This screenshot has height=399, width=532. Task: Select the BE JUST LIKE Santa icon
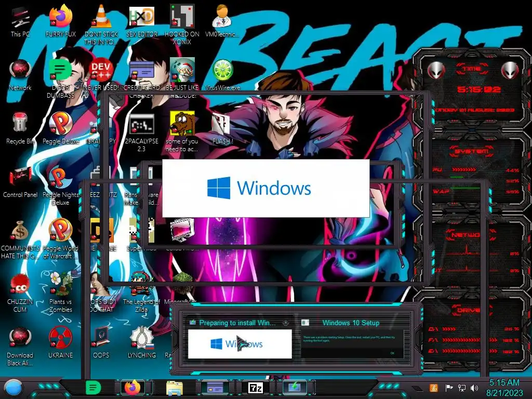tap(182, 78)
